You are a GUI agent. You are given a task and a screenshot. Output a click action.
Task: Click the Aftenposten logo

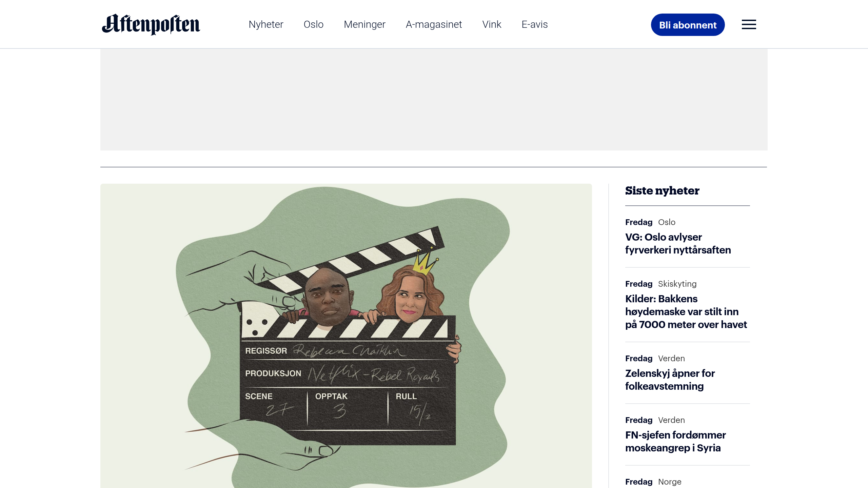pyautogui.click(x=151, y=24)
